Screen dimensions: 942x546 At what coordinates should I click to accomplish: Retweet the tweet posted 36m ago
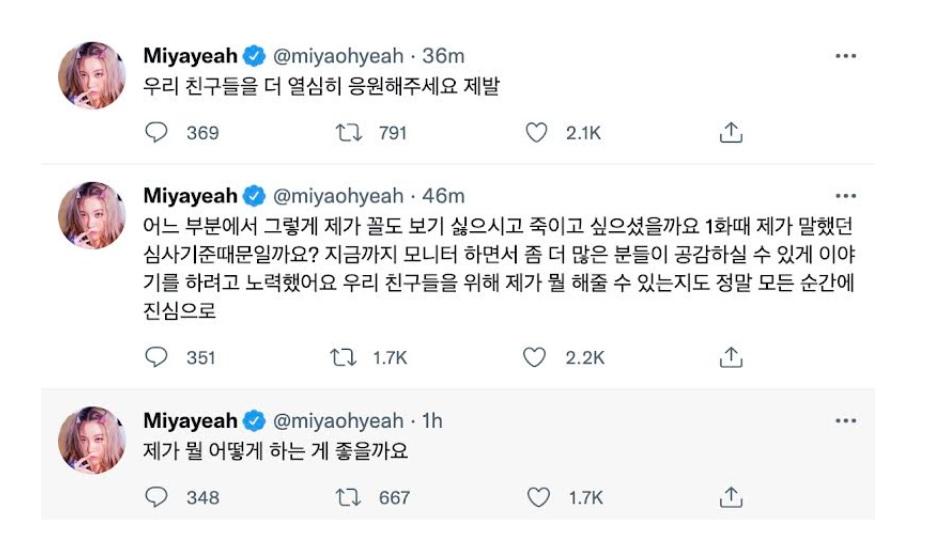coord(347,132)
